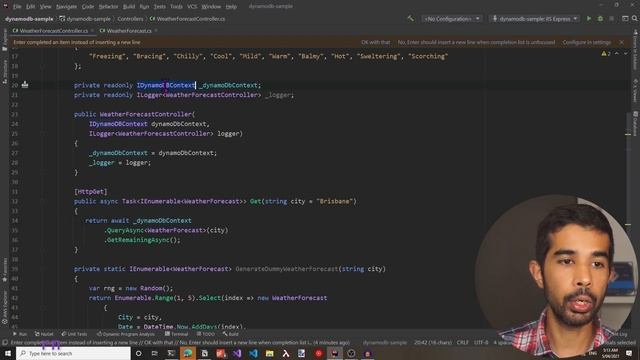Image resolution: width=640 pixels, height=360 pixels.
Task: Click the yellow warnings indicator in editor
Action: point(606,53)
